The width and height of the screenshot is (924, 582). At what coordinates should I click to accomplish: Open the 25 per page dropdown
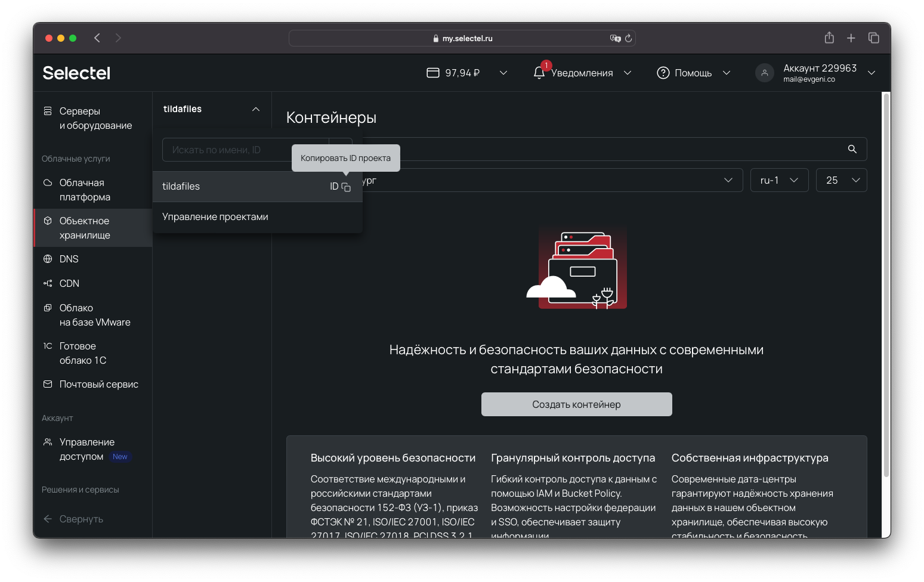[841, 180]
